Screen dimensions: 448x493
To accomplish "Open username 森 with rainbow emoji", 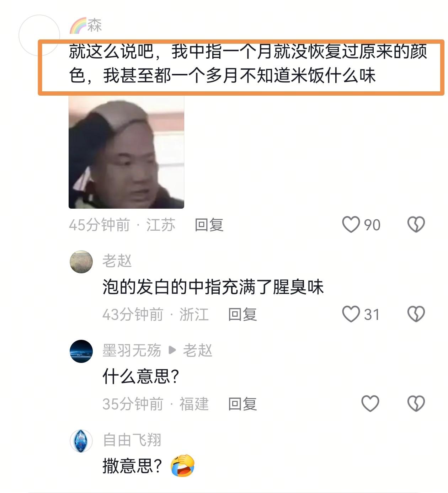I will [86, 25].
